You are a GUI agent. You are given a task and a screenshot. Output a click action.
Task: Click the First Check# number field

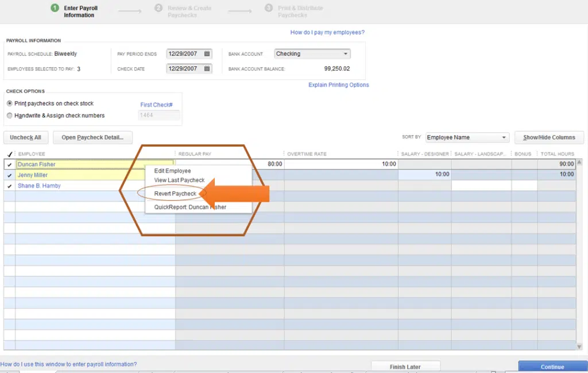159,115
